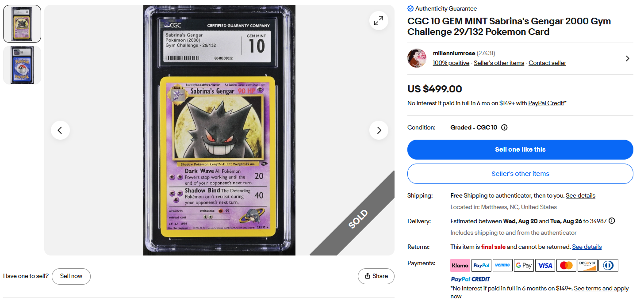Screen dimensions: 644x305
Task: Click the Sell now button
Action: [71, 276]
